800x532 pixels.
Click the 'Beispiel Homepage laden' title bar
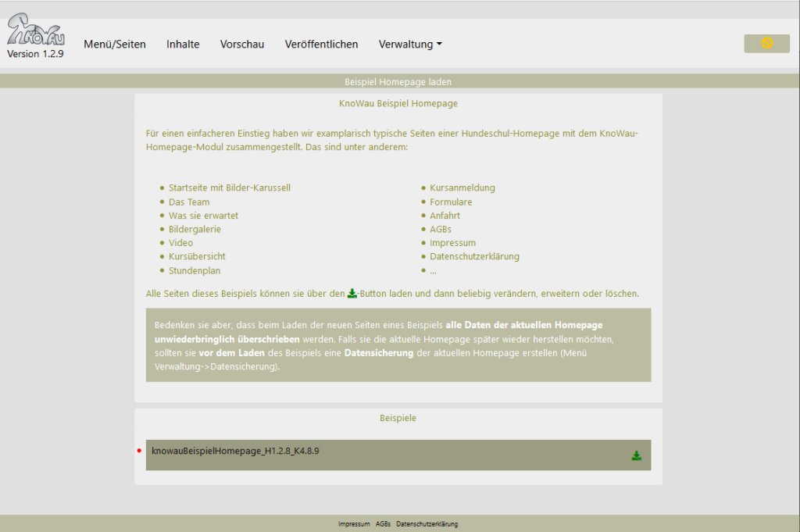point(398,81)
